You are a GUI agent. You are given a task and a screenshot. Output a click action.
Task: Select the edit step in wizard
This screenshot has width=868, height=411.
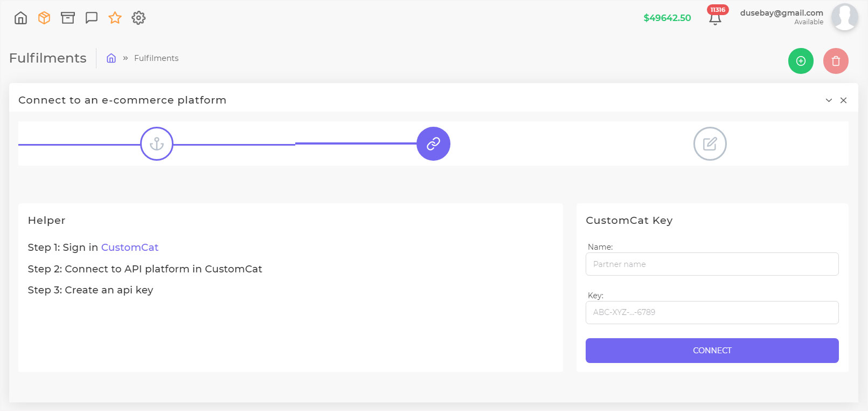710,143
